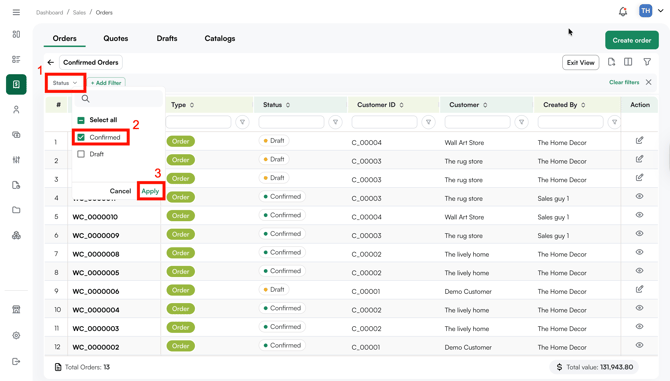This screenshot has width=670, height=381.
Task: Click the export document icon
Action: [611, 62]
